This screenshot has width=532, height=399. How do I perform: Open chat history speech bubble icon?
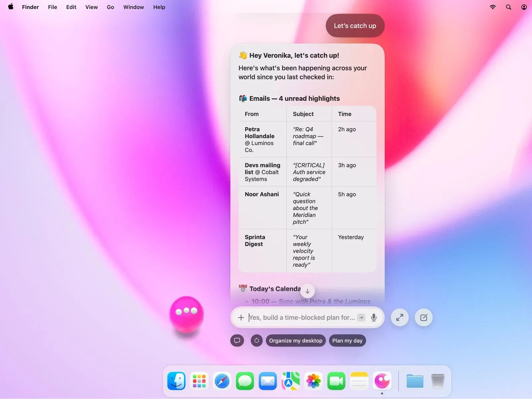(237, 340)
